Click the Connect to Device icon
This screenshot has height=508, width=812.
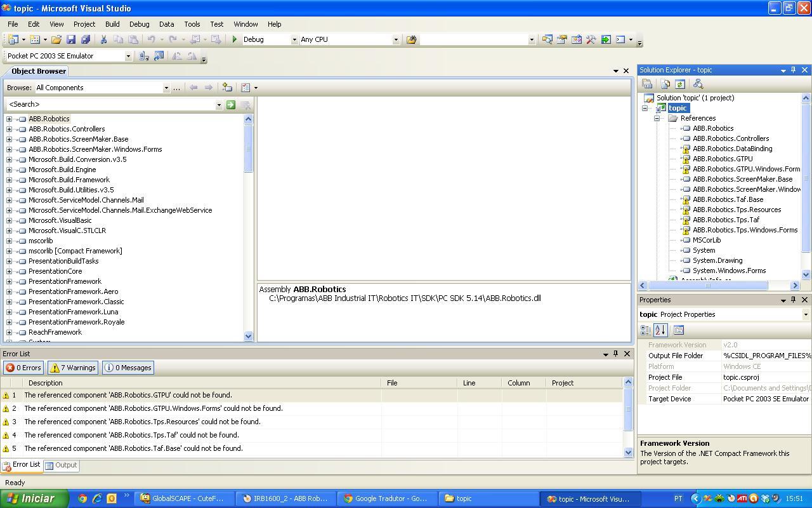[x=144, y=56]
